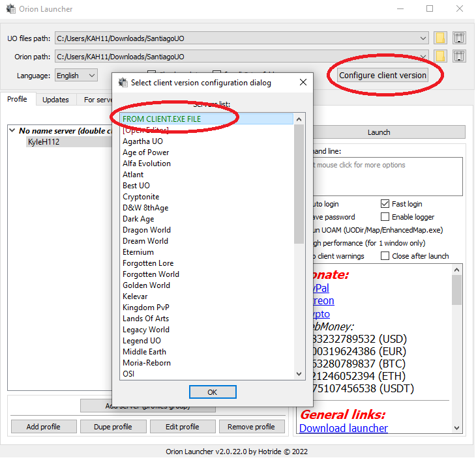Enable the logger checkbox
The image size is (476, 460).
(385, 217)
